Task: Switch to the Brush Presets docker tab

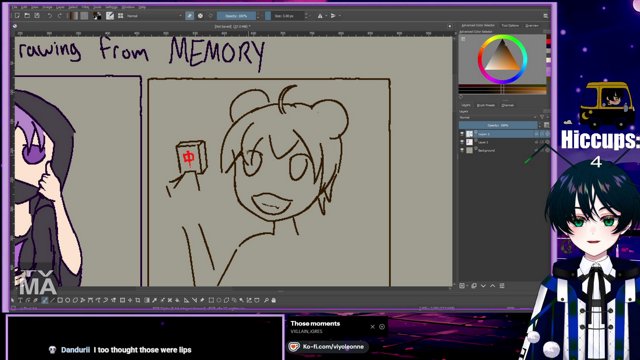Action: 486,105
